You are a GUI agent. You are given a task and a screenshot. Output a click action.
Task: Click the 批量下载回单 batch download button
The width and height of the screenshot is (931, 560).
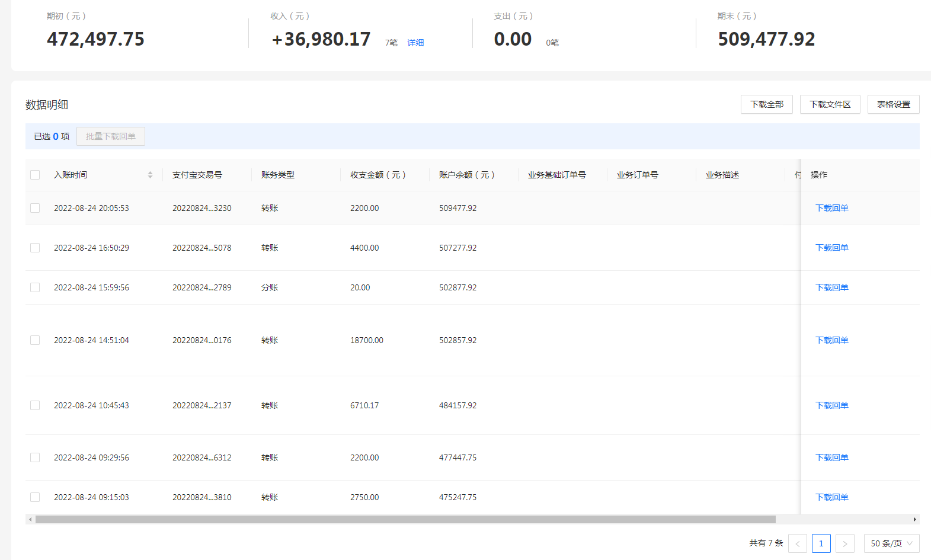click(x=111, y=136)
